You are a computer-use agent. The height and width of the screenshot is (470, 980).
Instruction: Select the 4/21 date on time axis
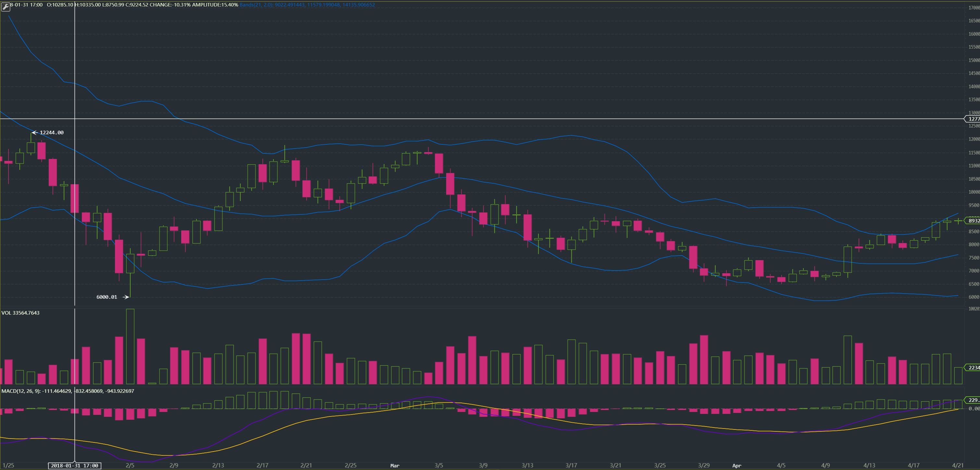958,465
